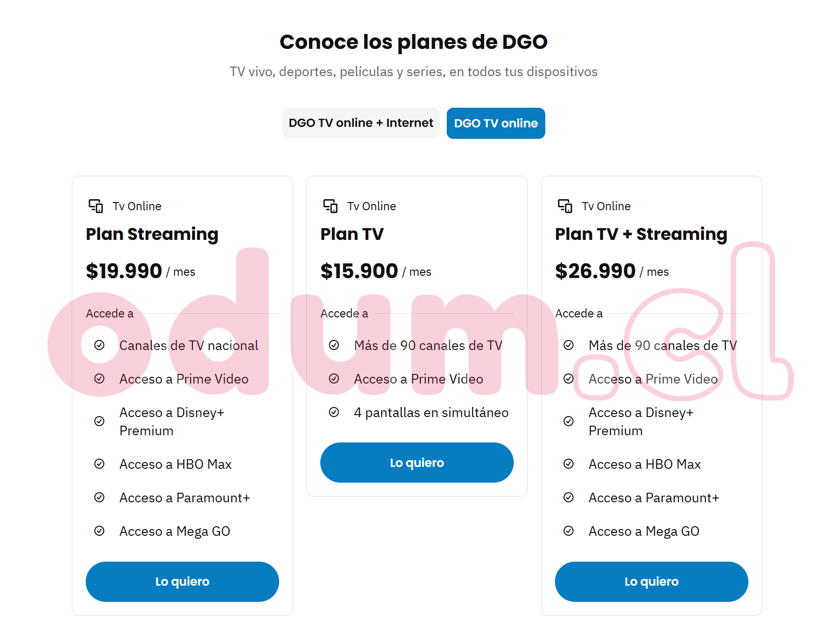
Task: Click the devices icon above Plan TV
Action: tap(330, 206)
